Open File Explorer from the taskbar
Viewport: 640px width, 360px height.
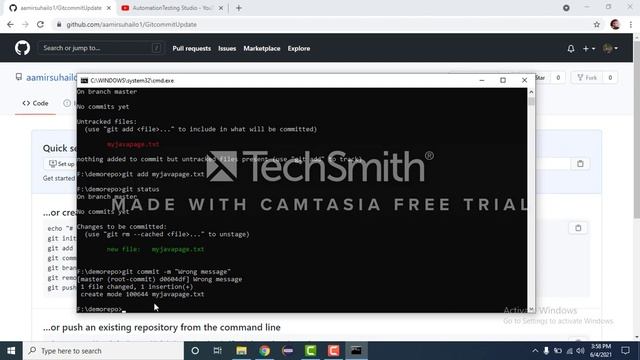pos(241,351)
